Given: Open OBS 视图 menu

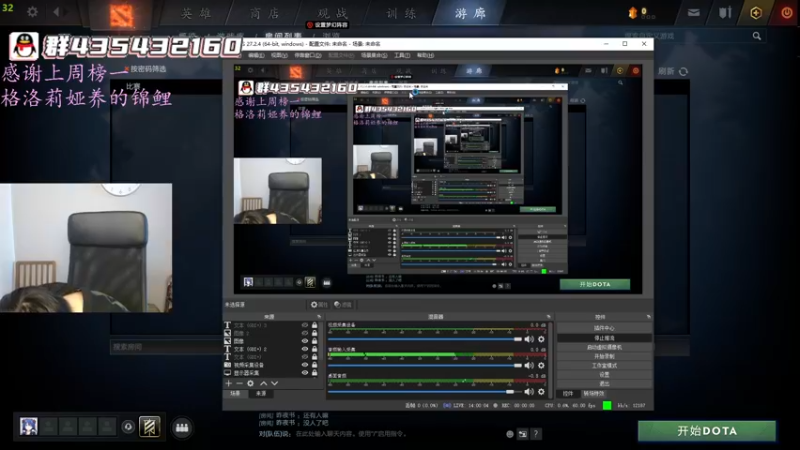Looking at the screenshot, I should click(x=279, y=55).
